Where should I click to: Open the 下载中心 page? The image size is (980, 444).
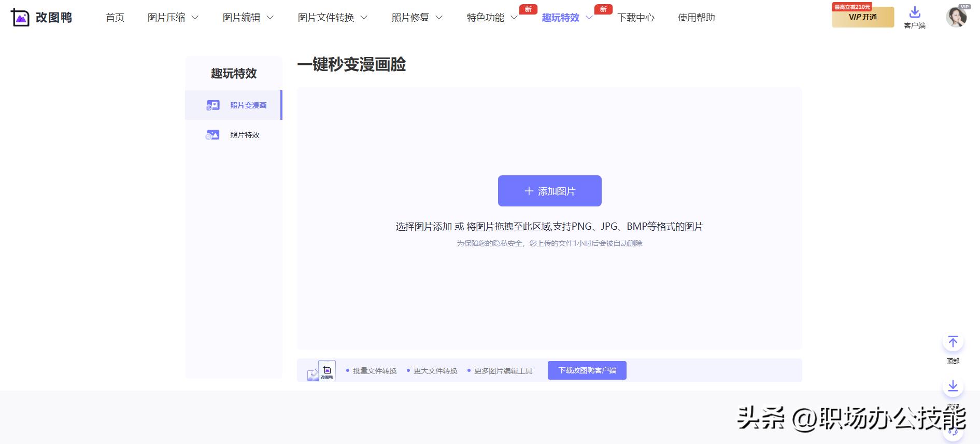(636, 18)
